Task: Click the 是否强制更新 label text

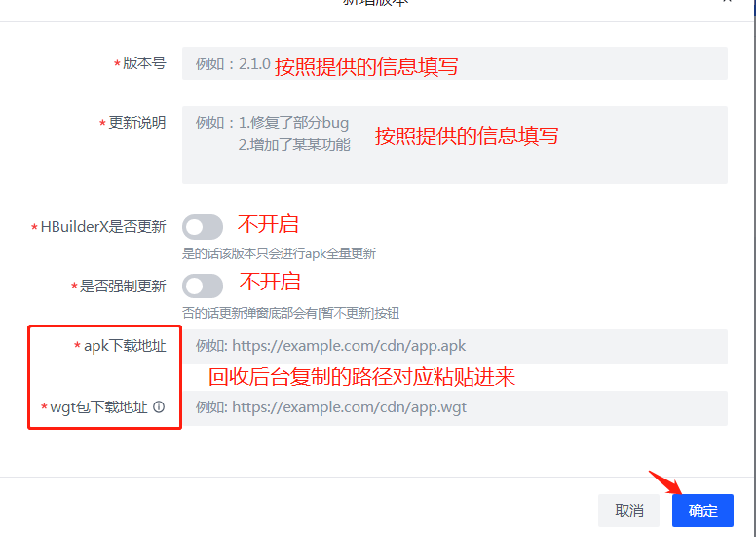Action: 123,287
